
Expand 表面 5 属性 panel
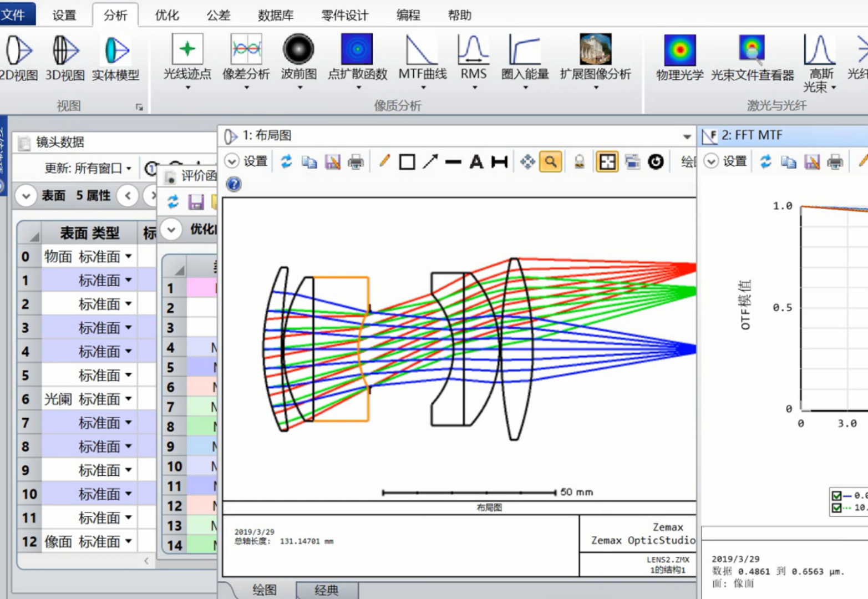click(x=26, y=196)
